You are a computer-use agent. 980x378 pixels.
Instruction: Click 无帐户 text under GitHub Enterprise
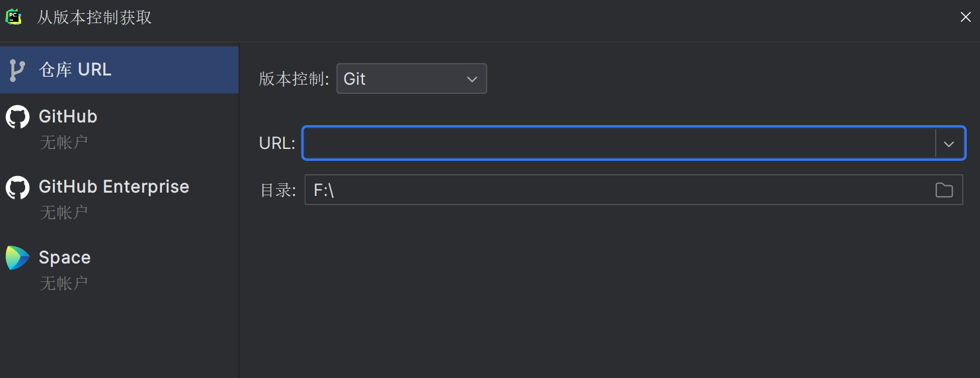pos(63,212)
